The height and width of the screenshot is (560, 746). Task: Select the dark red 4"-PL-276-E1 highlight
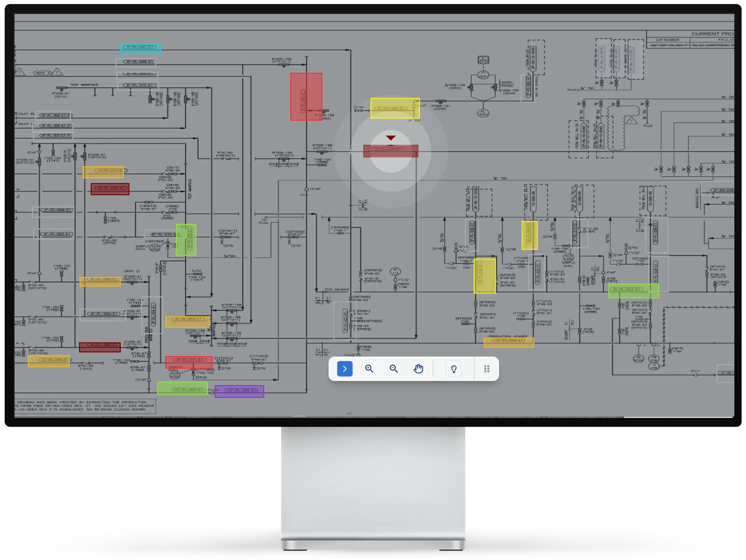point(110,189)
